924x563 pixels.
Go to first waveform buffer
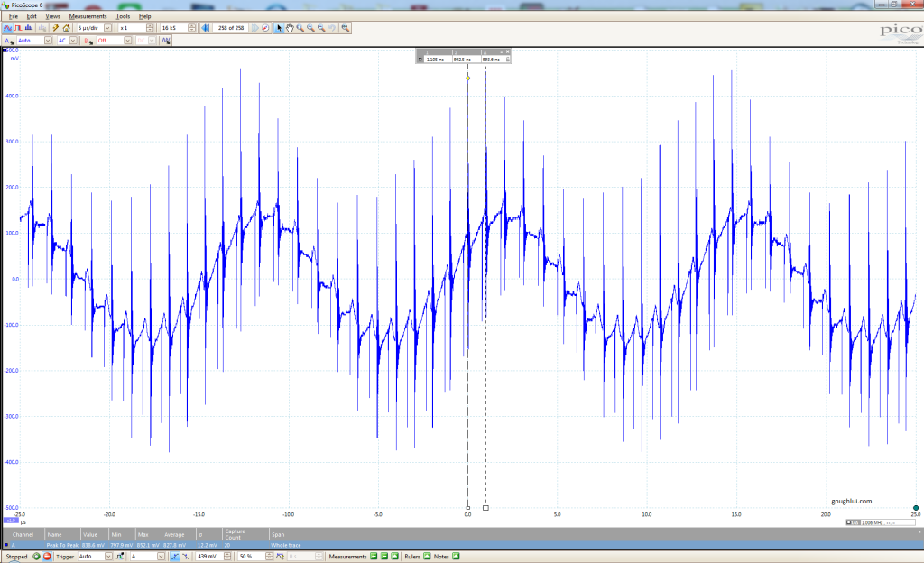206,28
